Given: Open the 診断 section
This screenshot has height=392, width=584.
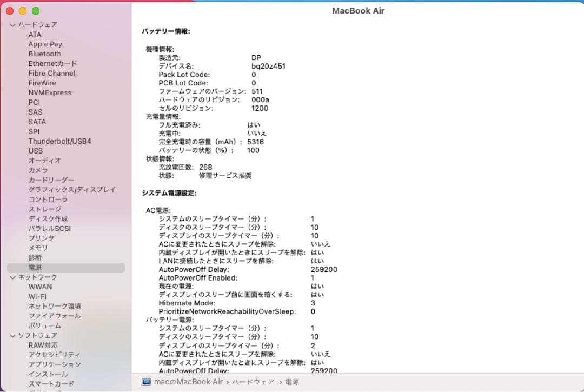Looking at the screenshot, I should pyautogui.click(x=35, y=257).
